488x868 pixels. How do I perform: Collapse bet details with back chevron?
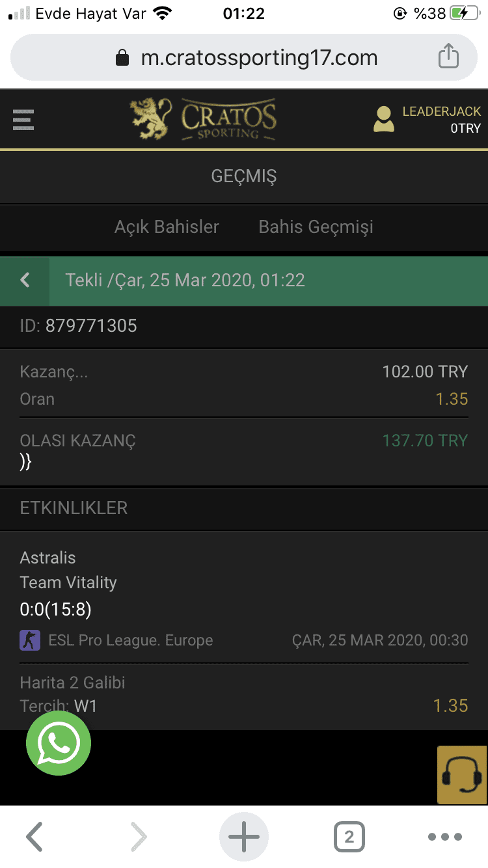pyautogui.click(x=25, y=280)
